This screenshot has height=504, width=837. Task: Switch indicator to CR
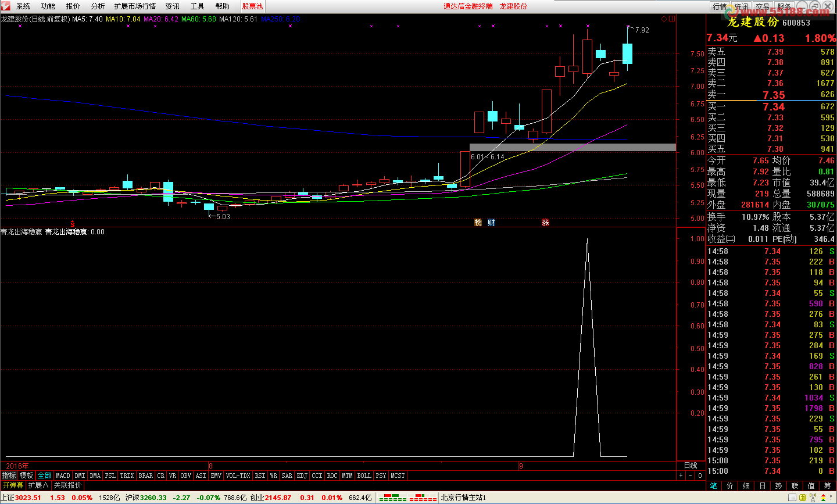coord(161,476)
